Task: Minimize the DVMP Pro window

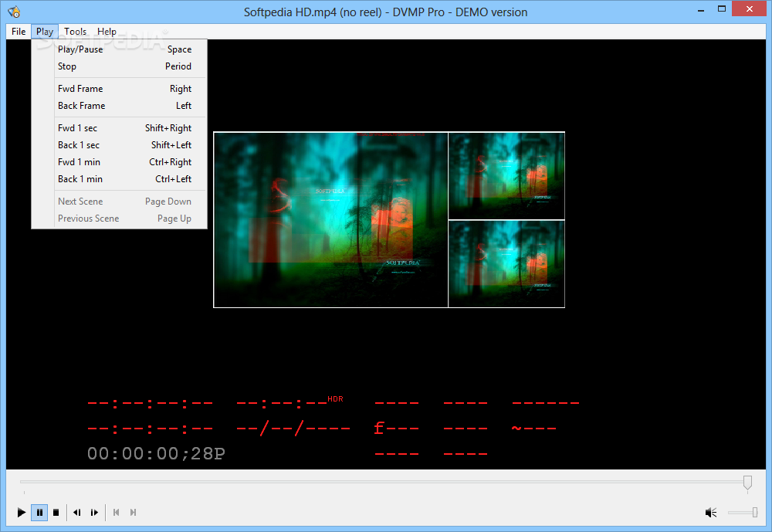Action: [x=701, y=9]
